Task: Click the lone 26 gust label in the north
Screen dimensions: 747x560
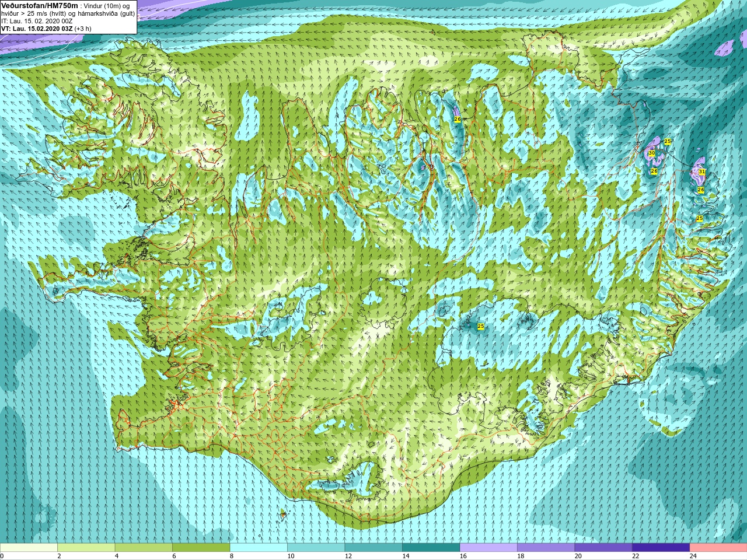Action: tap(458, 119)
